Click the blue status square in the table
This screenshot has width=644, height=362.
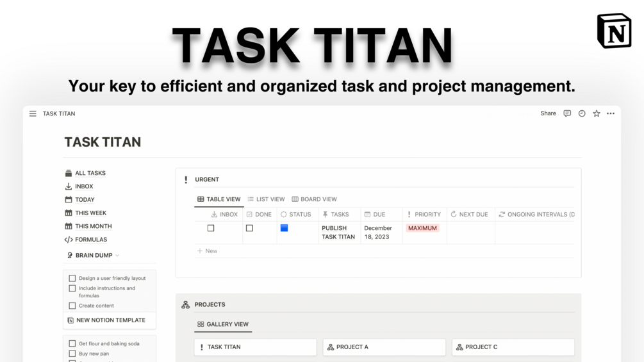point(285,228)
